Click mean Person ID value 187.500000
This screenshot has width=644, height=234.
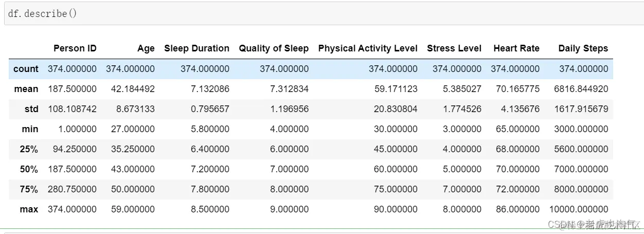tap(72, 89)
